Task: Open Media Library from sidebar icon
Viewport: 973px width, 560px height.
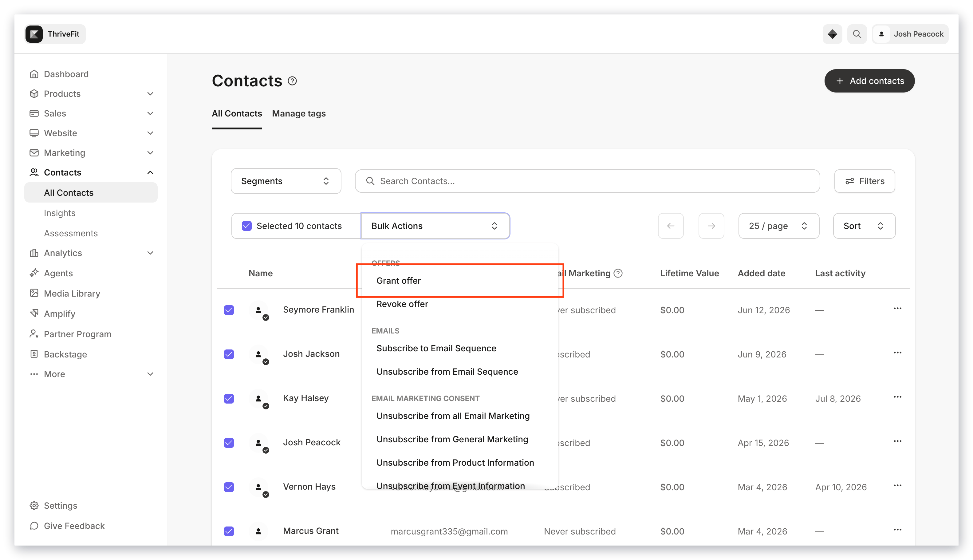Action: 34,294
